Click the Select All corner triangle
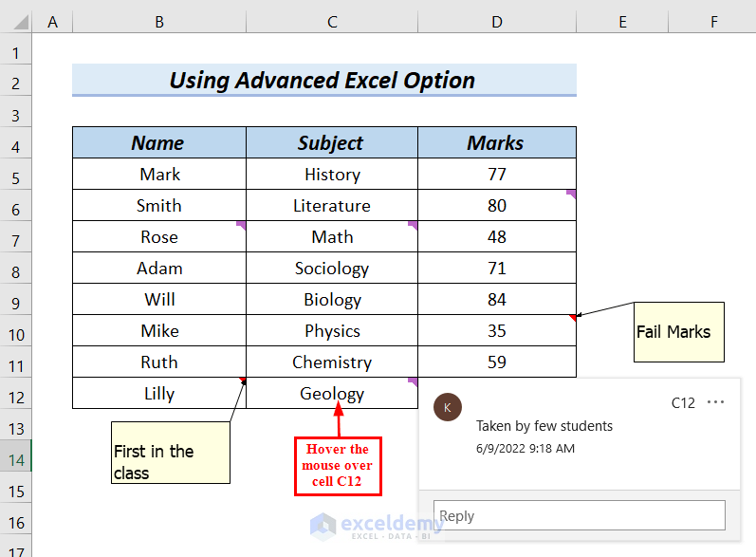 coord(21,22)
